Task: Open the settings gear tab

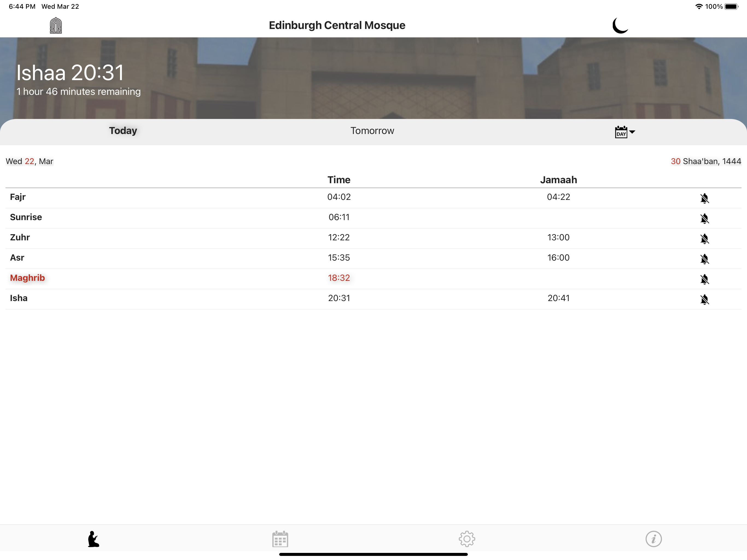Action: click(x=467, y=539)
